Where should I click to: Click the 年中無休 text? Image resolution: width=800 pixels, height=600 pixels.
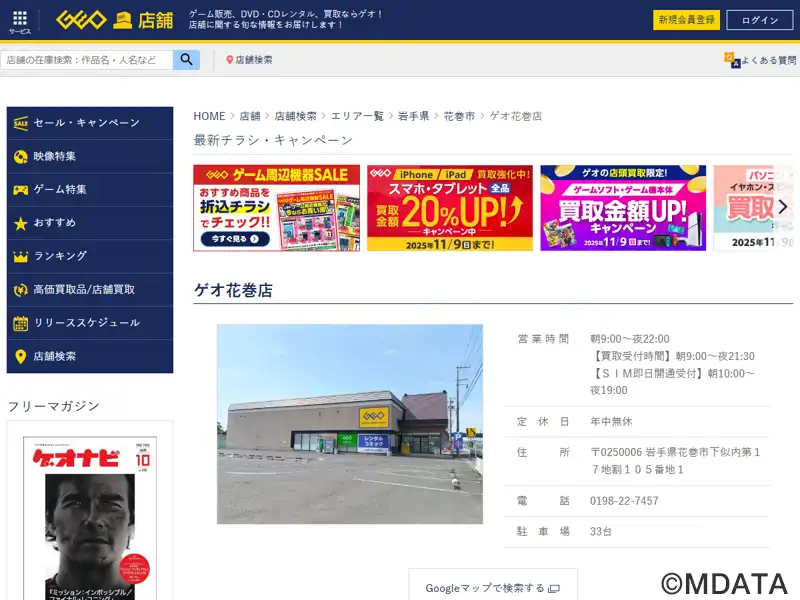(x=611, y=421)
